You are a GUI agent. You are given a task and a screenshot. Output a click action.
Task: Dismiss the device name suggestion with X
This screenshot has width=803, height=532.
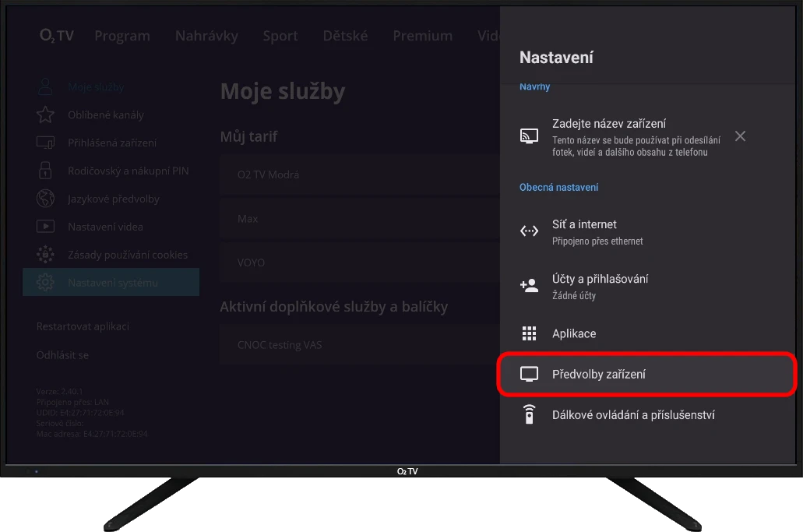point(740,136)
